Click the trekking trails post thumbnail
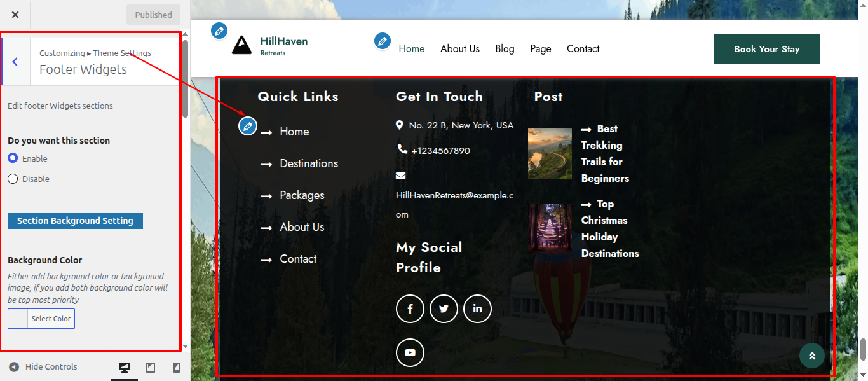 pyautogui.click(x=550, y=153)
